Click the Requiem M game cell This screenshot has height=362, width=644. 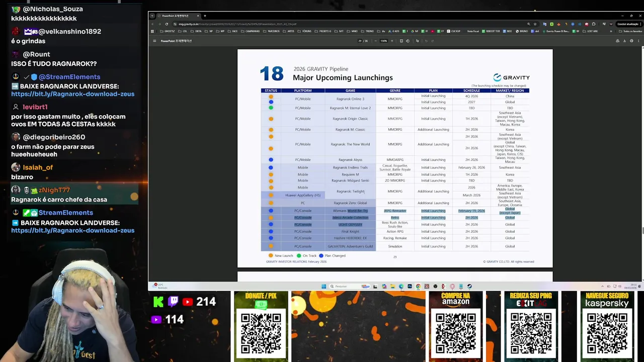350,174
